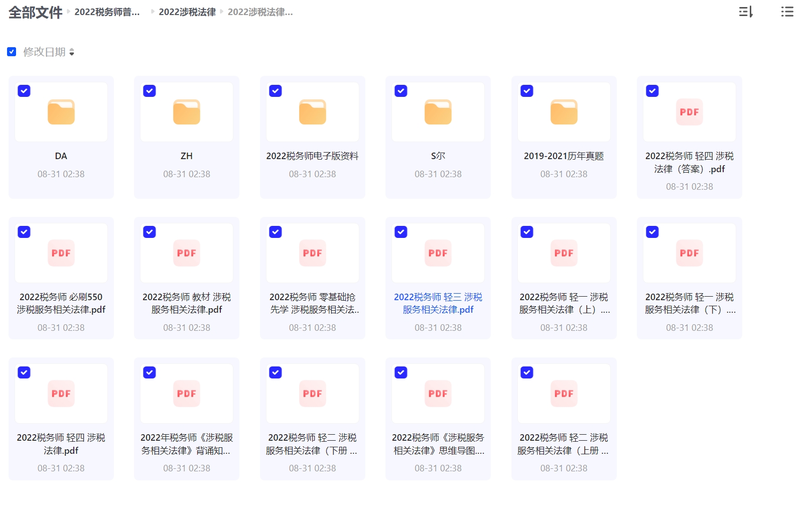Uncheck the select-all checkbox beside 修改日期

tap(12, 52)
